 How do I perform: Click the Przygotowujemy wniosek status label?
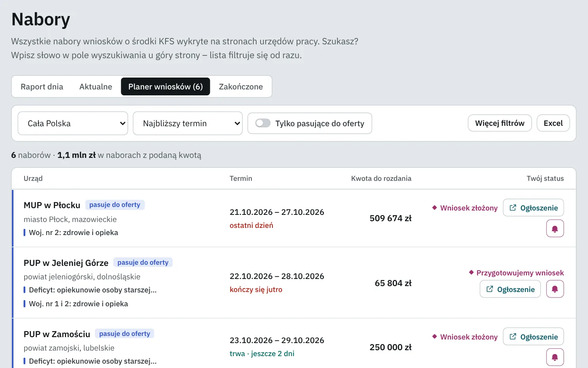516,273
